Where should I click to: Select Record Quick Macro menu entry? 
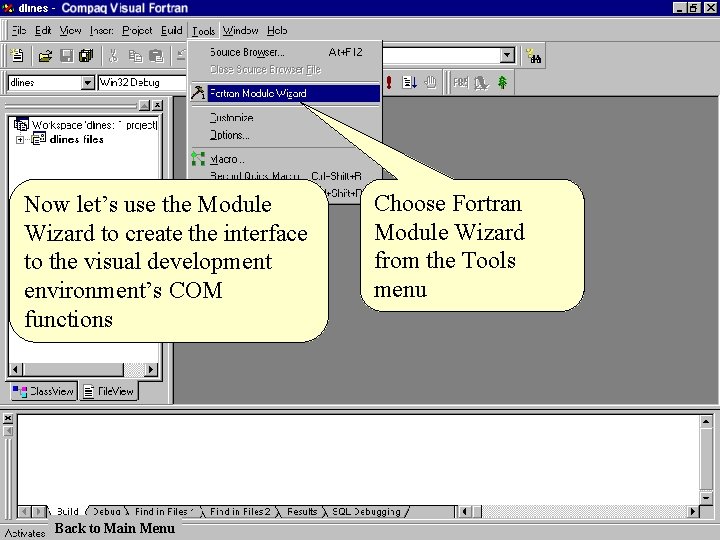coord(285,176)
